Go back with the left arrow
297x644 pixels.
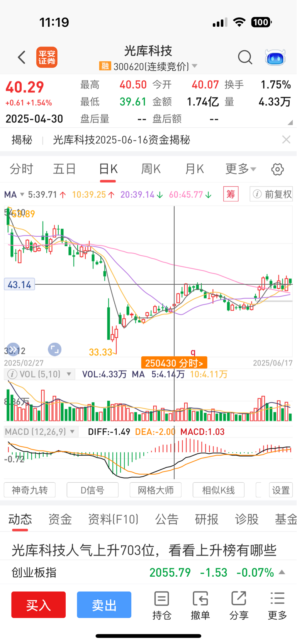[x=22, y=58]
